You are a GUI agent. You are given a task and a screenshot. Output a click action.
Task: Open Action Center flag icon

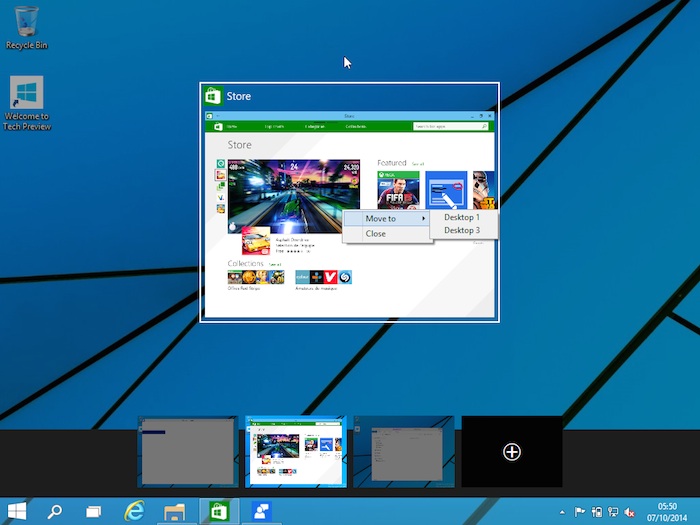(x=581, y=512)
